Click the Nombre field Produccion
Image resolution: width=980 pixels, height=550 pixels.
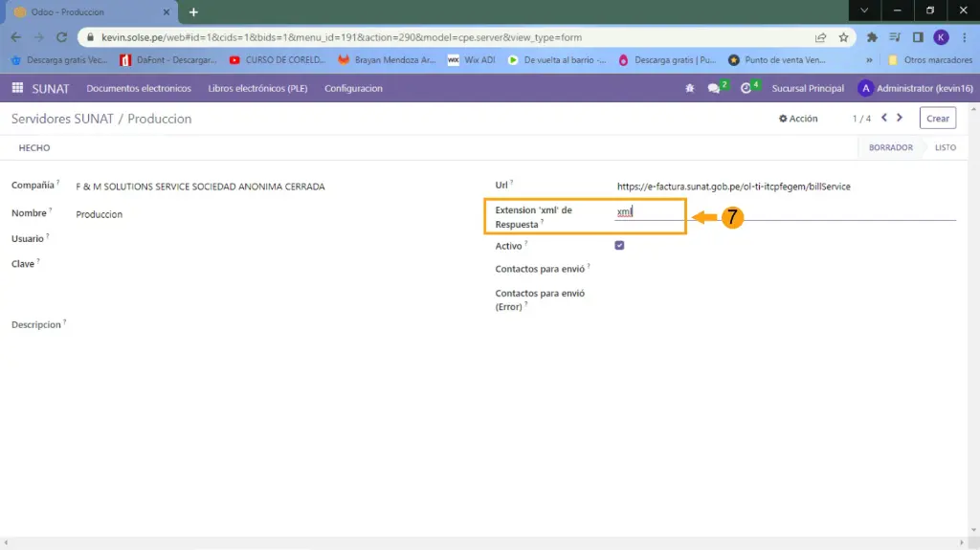pyautogui.click(x=99, y=214)
